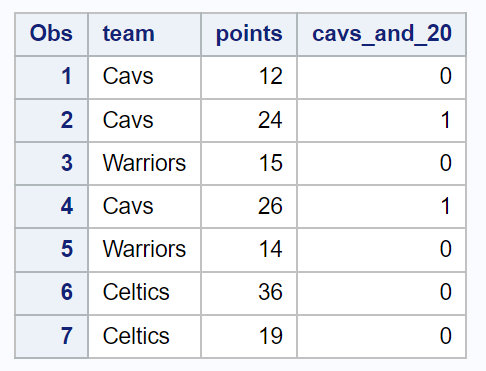The image size is (486, 371).
Task: Select the points value 12
Action: click(249, 77)
